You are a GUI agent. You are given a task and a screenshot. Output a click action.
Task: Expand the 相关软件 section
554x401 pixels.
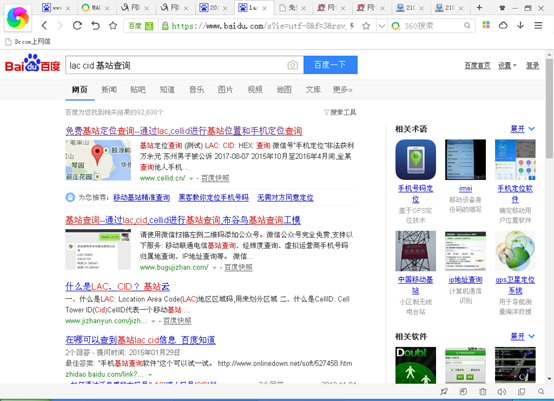(x=523, y=337)
